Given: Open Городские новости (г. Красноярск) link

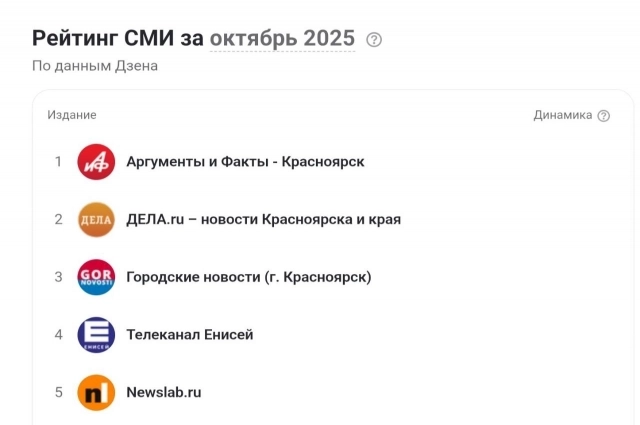Looking at the screenshot, I should [248, 277].
